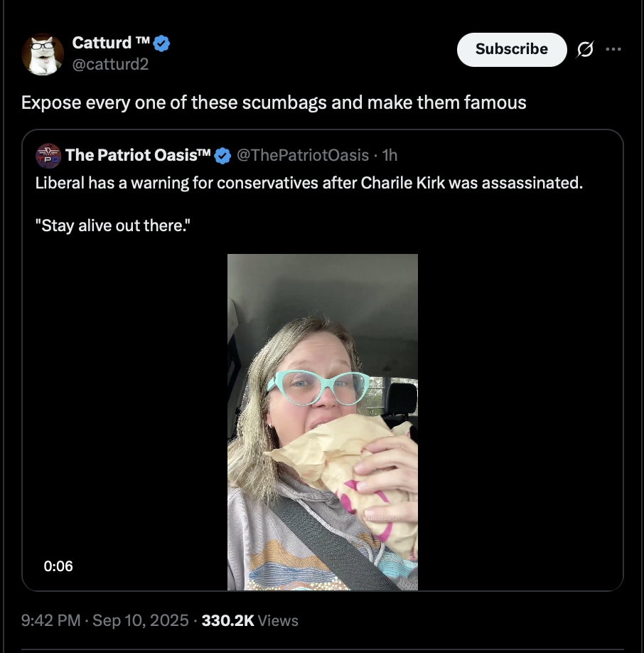Open the Grok explain-post icon
Image resolution: width=644 pixels, height=653 pixels.
[x=585, y=49]
